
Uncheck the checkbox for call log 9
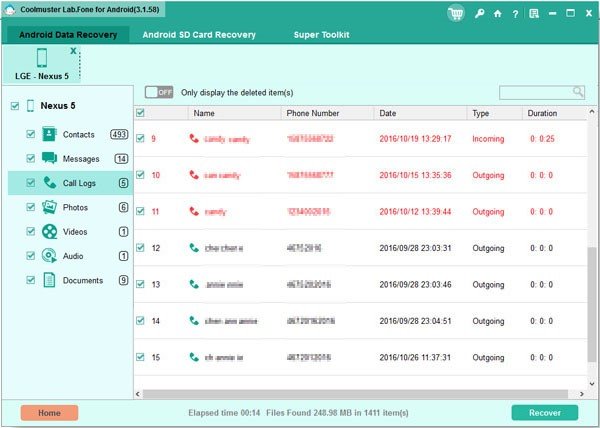click(140, 138)
